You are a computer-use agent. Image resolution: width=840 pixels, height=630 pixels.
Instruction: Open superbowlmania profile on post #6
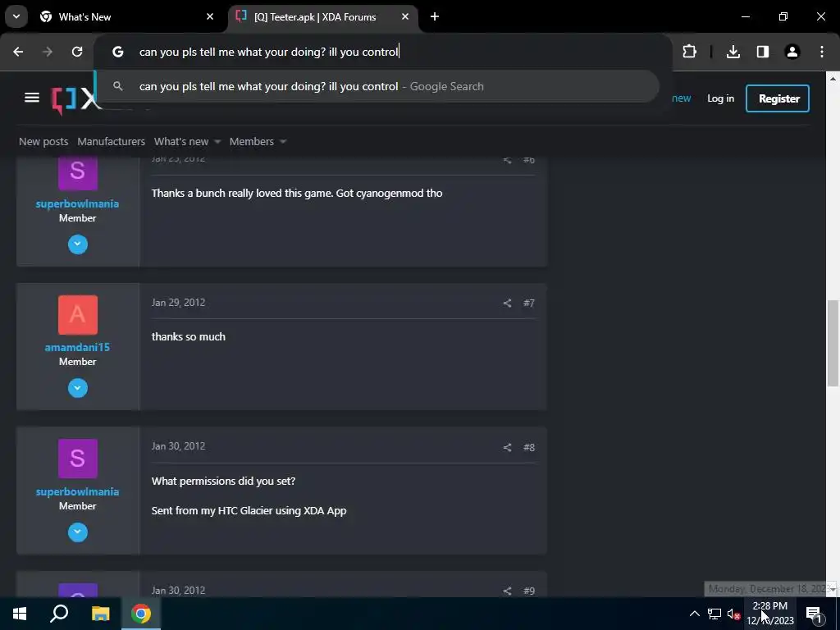[x=77, y=203]
